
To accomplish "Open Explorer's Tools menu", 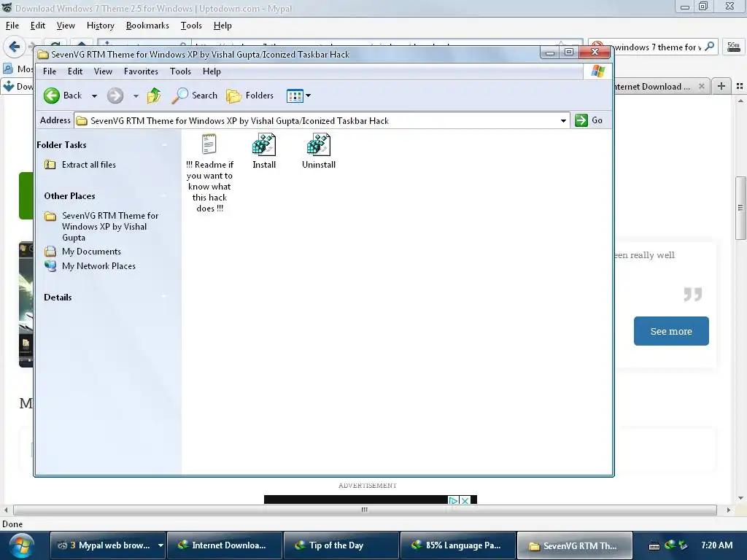I will (x=180, y=71).
